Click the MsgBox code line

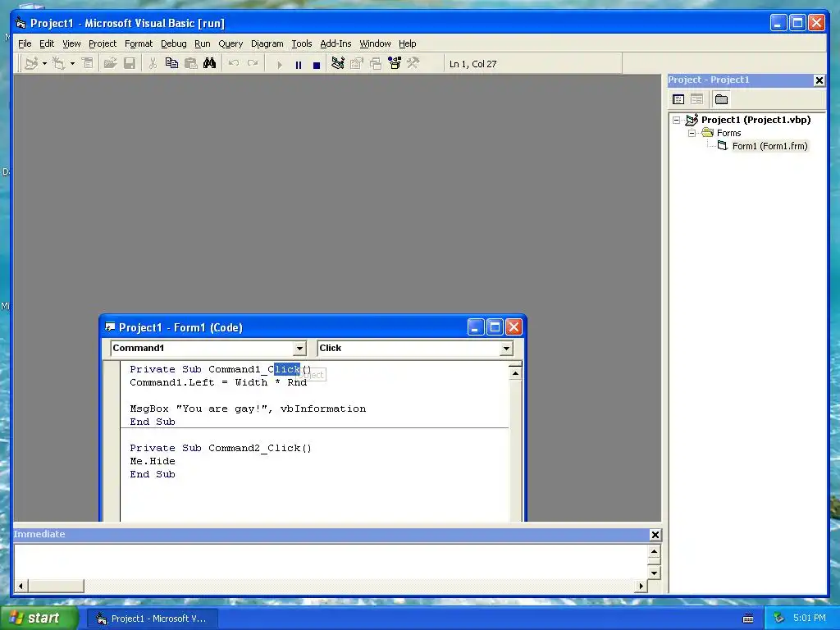point(248,409)
